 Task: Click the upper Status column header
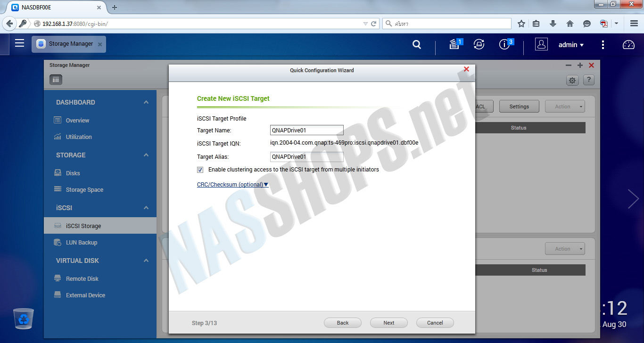click(x=519, y=128)
